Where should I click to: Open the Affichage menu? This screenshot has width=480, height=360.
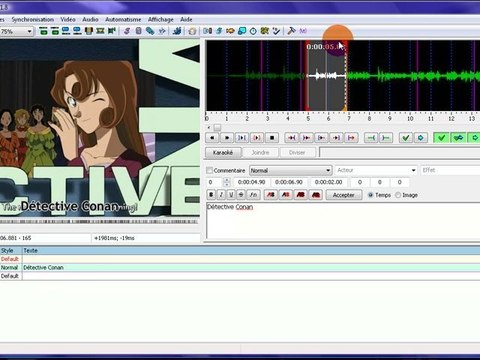coord(161,19)
